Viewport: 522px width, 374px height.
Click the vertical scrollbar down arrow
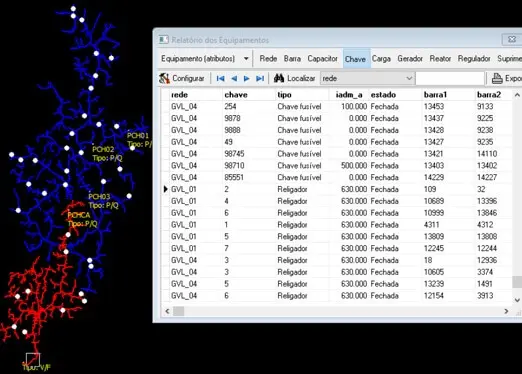(x=517, y=300)
